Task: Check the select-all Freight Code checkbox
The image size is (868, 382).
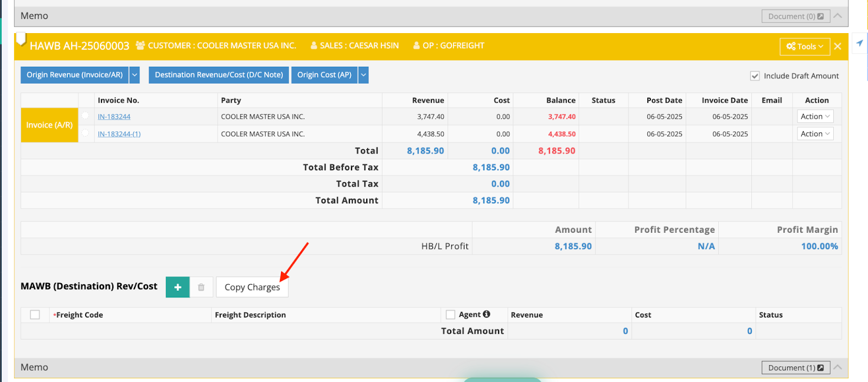Action: point(35,315)
